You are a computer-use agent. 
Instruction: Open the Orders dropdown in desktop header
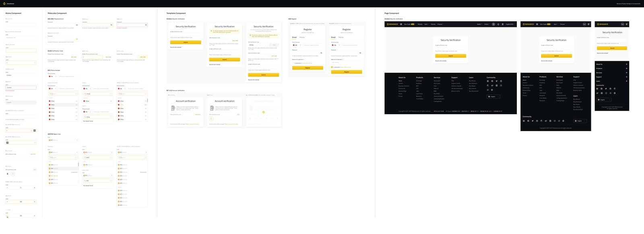click(x=487, y=24)
